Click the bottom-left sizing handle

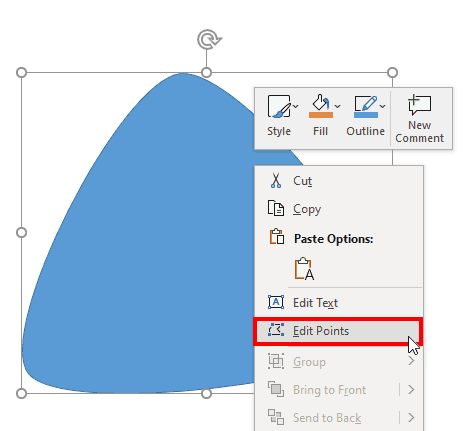21,393
